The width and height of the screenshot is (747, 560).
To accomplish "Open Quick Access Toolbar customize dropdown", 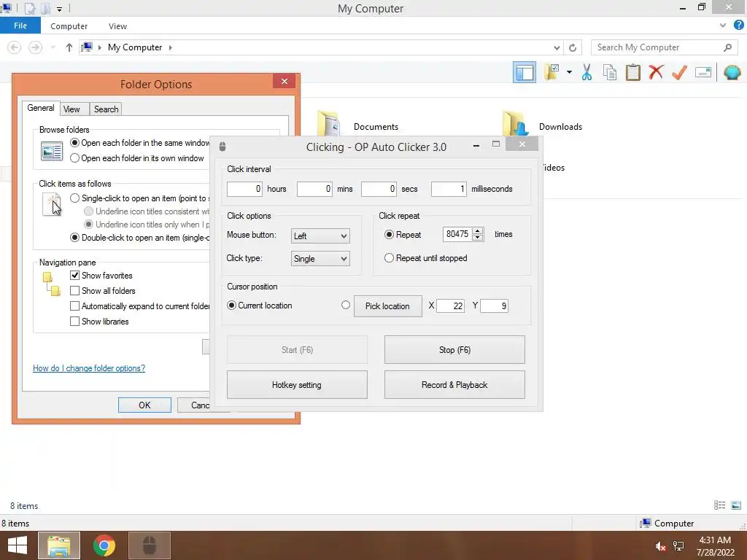I will tap(60, 9).
